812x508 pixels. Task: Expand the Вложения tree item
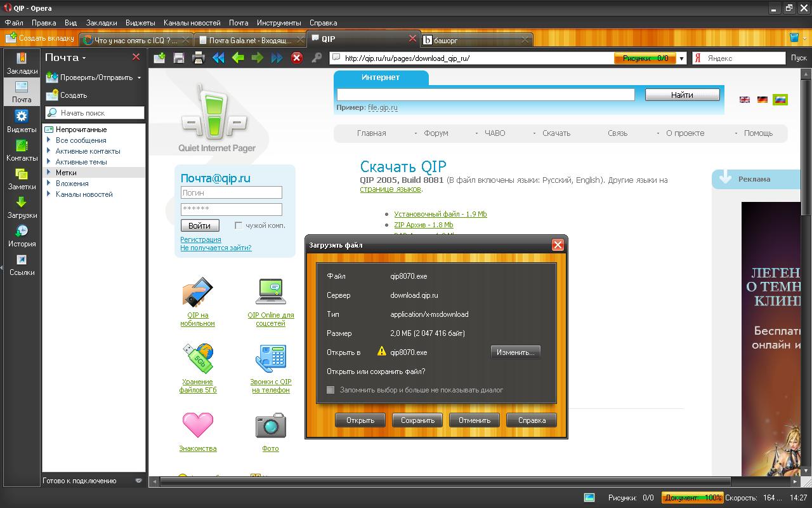point(49,184)
